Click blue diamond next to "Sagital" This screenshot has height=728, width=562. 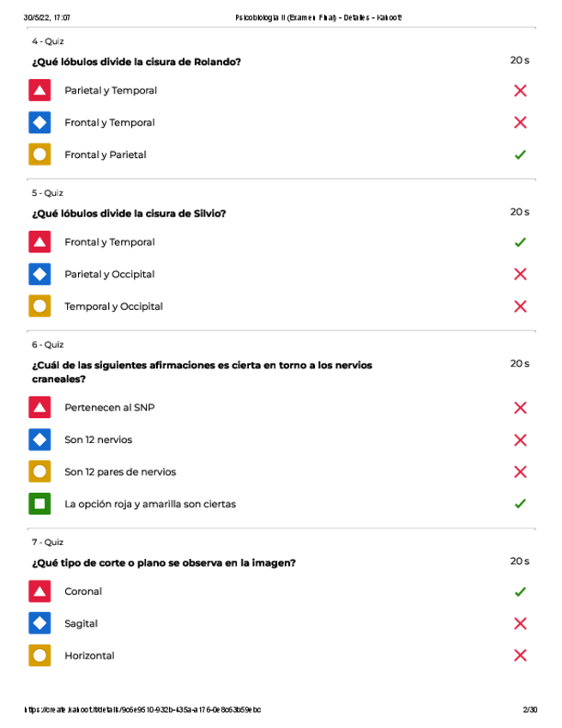tap(39, 623)
